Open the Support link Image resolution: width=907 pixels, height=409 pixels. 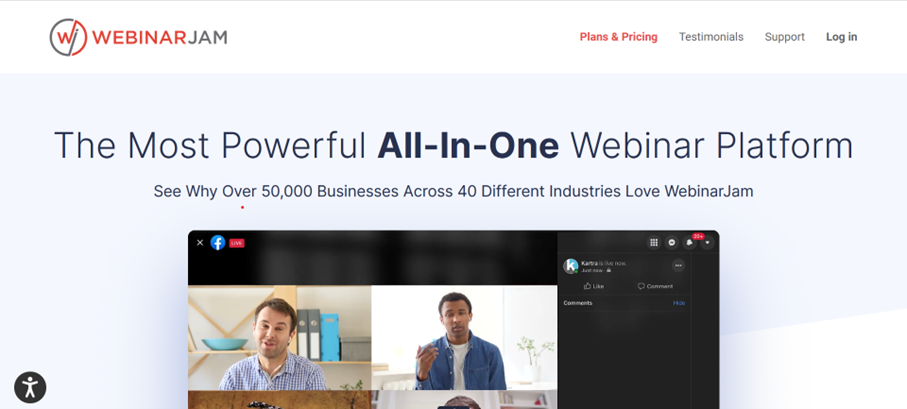tap(784, 37)
